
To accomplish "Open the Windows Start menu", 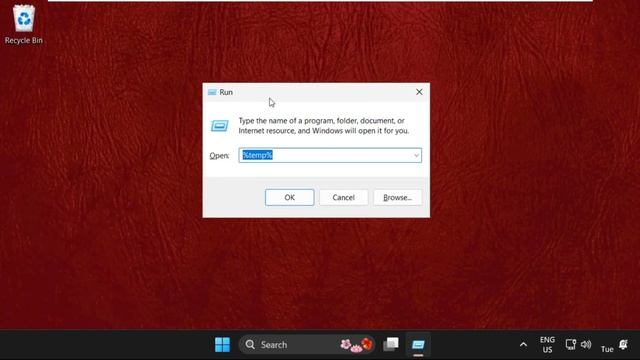I will (222, 345).
